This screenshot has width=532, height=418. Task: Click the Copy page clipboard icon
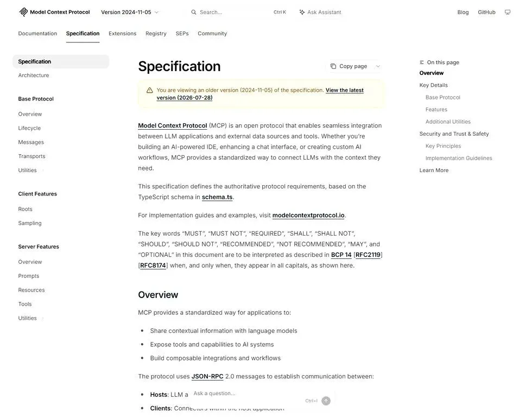333,66
